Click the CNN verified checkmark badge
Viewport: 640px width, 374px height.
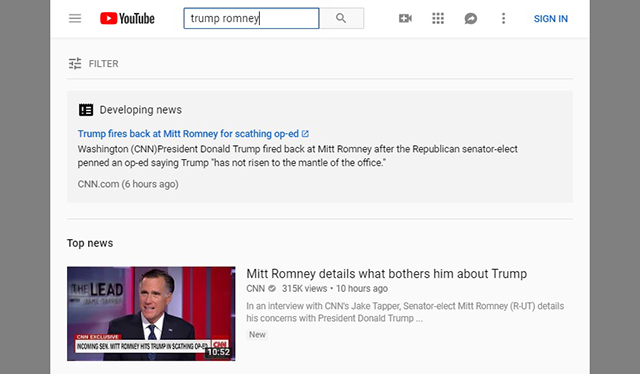[272, 288]
